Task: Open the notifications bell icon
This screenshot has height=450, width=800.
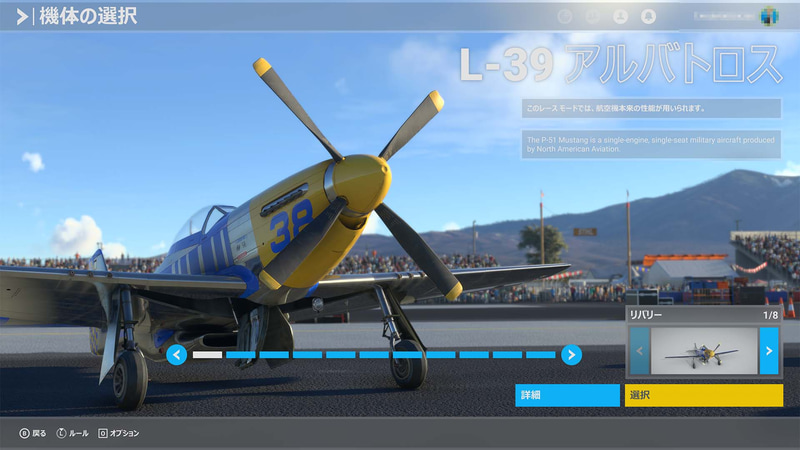Action: 648,16
